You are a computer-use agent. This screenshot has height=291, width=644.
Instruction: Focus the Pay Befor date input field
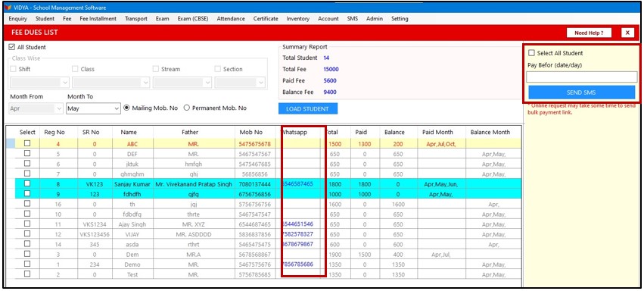click(582, 77)
